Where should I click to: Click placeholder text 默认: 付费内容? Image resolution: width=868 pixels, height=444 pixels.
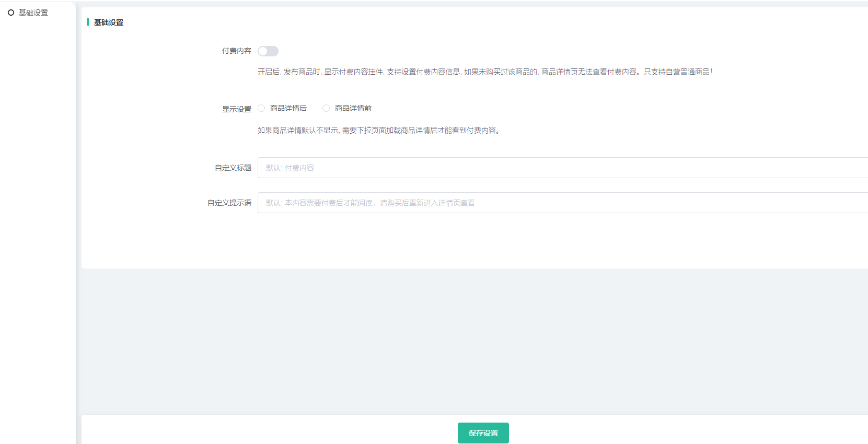[290, 168]
